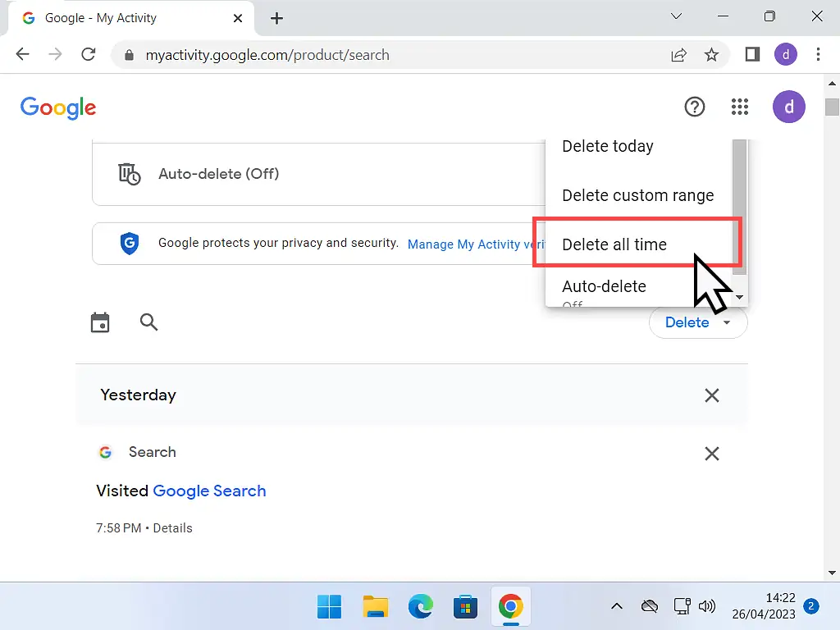
Task: Follow the Google Search visited link
Action: 209,491
